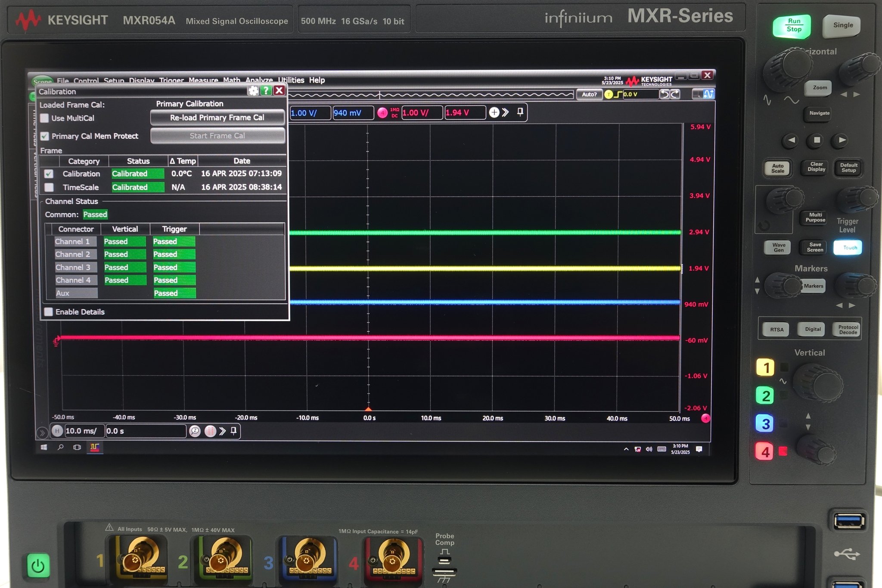Image resolution: width=882 pixels, height=588 pixels.
Task: Click the blue 1.00 V/ scale field
Action: click(x=310, y=113)
